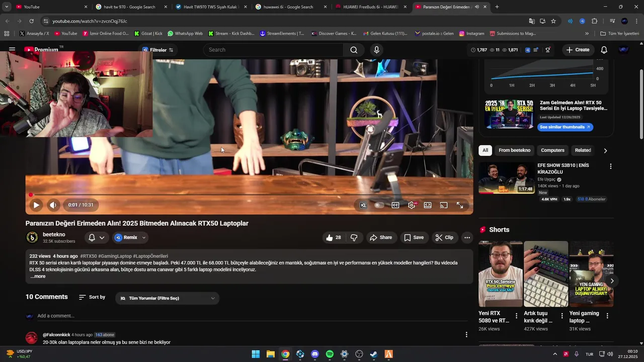644x362 pixels.
Task: Share the video
Action: 381,237
